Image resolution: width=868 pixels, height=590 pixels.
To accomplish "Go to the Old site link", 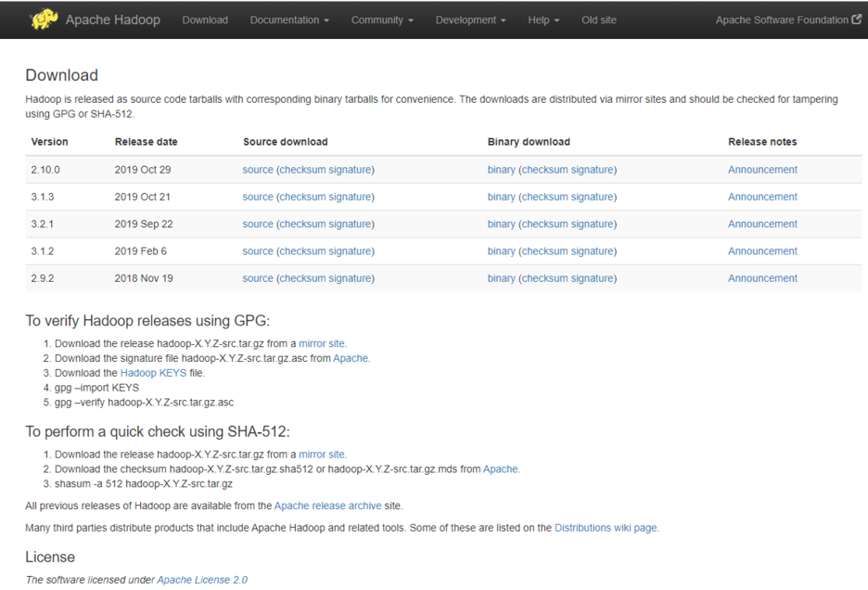I will (x=598, y=19).
